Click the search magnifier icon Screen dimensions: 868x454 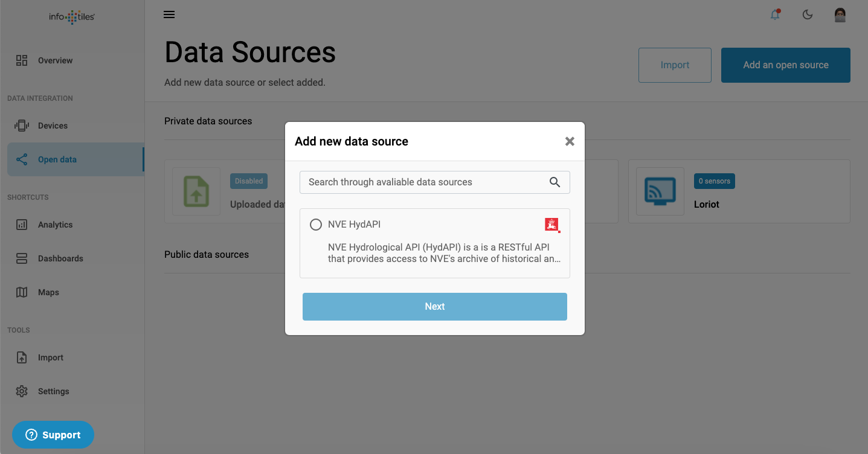point(555,182)
